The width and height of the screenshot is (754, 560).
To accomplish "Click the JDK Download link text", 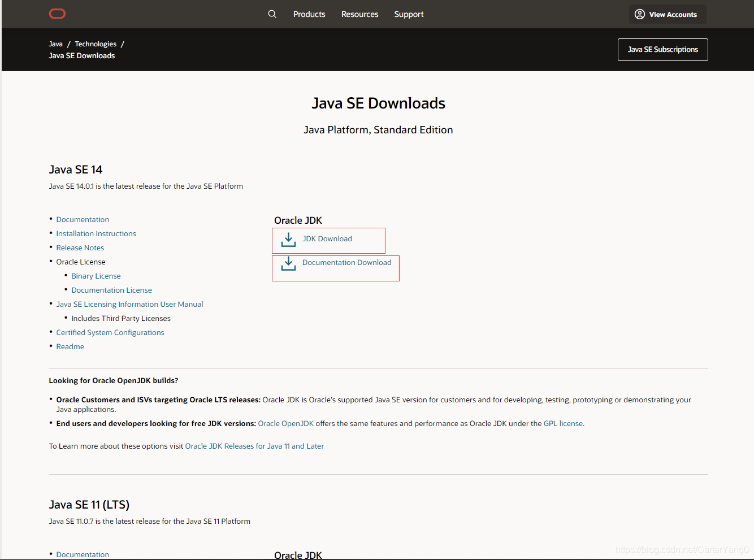I will coord(327,238).
